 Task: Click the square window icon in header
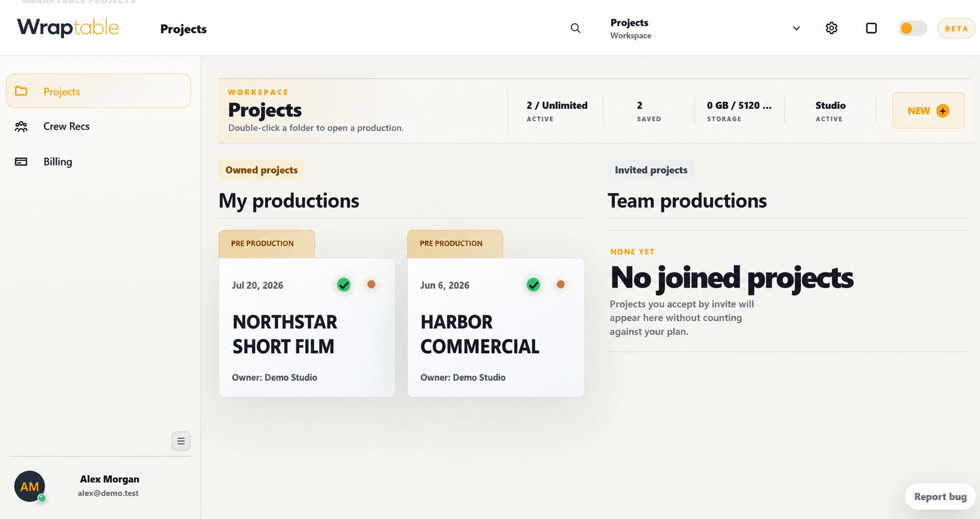coord(871,28)
